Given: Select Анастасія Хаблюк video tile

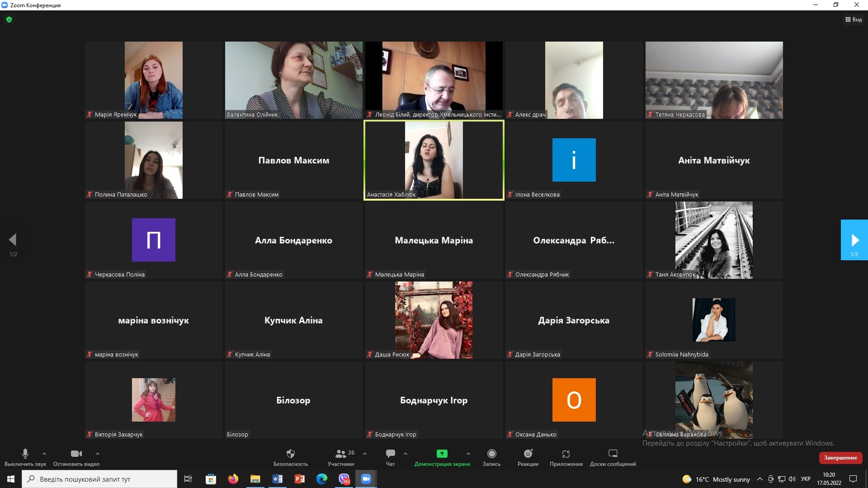Looking at the screenshot, I should [434, 160].
